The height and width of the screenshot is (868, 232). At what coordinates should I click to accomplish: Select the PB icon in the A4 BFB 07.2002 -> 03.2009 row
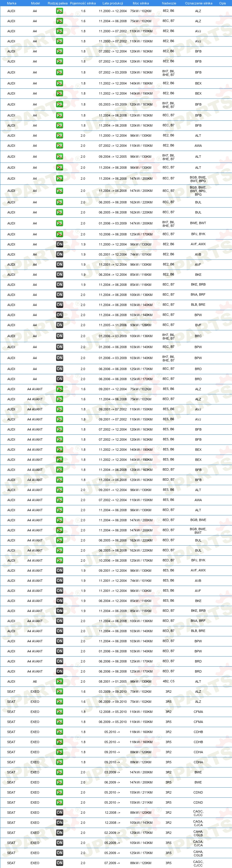59,72
